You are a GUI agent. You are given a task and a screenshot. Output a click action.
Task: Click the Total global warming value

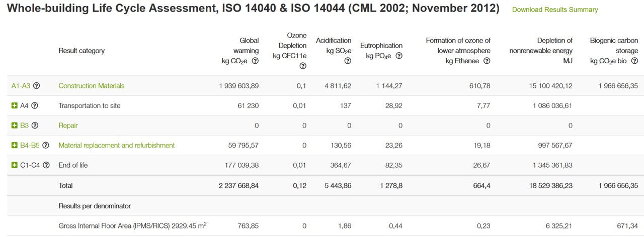click(238, 185)
